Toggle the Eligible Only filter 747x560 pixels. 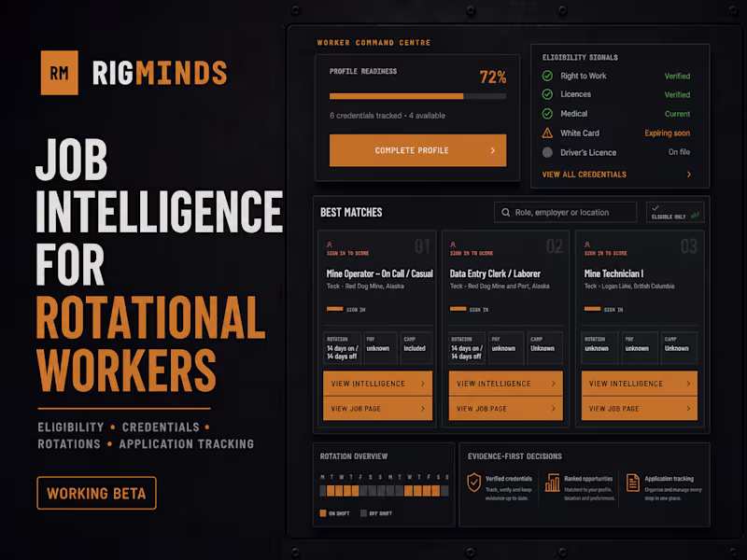point(675,213)
